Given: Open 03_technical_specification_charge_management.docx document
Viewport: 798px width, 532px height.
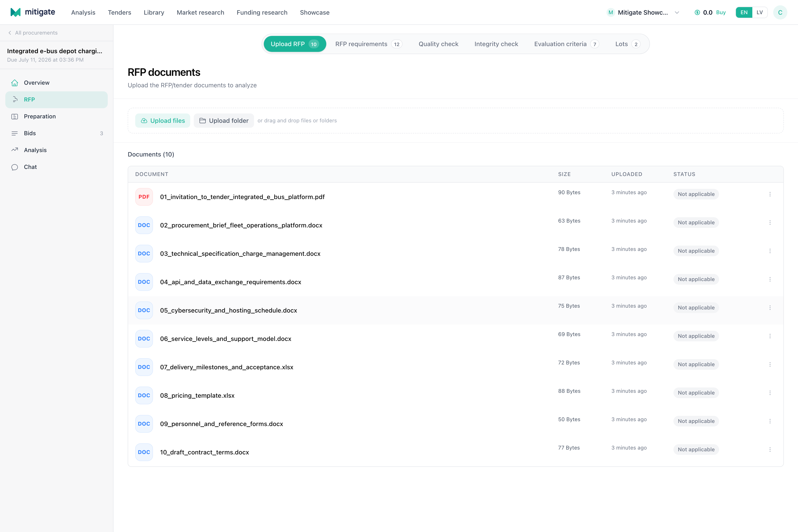Looking at the screenshot, I should 240,254.
